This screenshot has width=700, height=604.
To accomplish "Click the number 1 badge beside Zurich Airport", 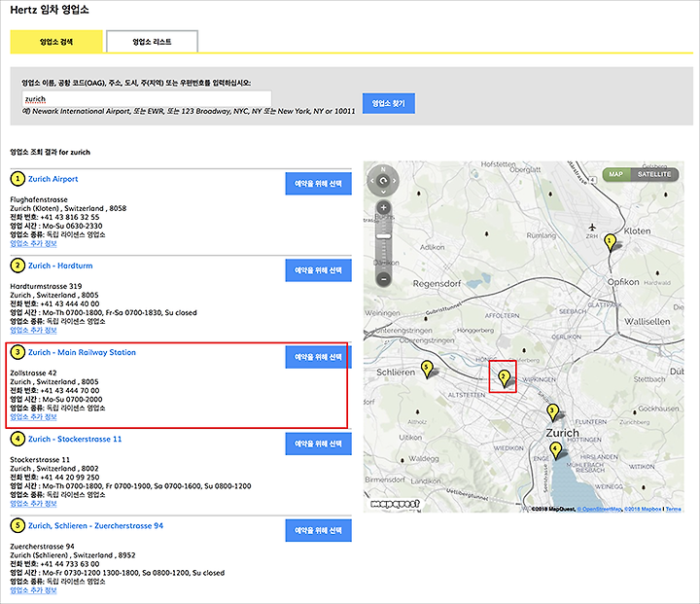I will coord(17,179).
